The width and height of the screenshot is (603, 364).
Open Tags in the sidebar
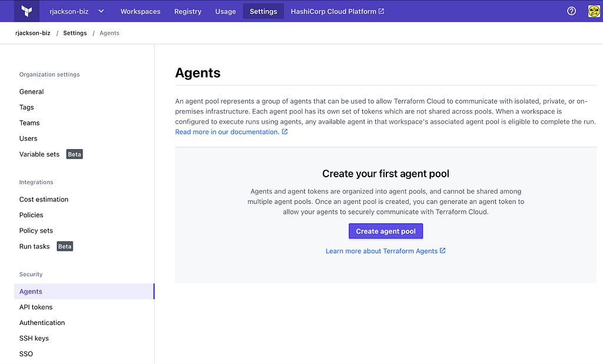[26, 107]
